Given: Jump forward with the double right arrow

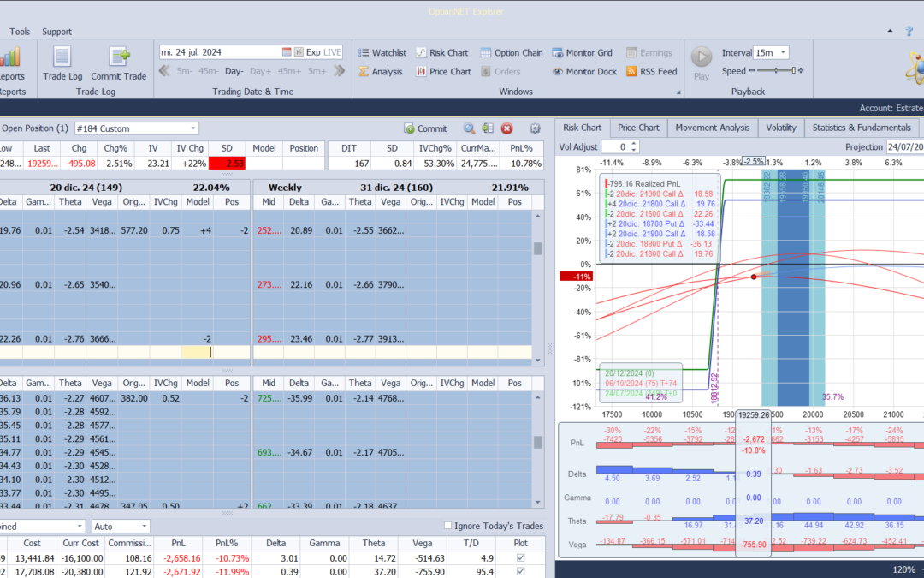Looking at the screenshot, I should pyautogui.click(x=339, y=71).
